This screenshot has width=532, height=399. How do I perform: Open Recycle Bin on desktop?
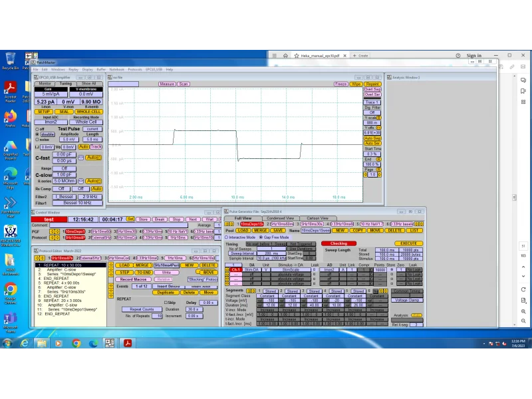[x=10, y=59]
